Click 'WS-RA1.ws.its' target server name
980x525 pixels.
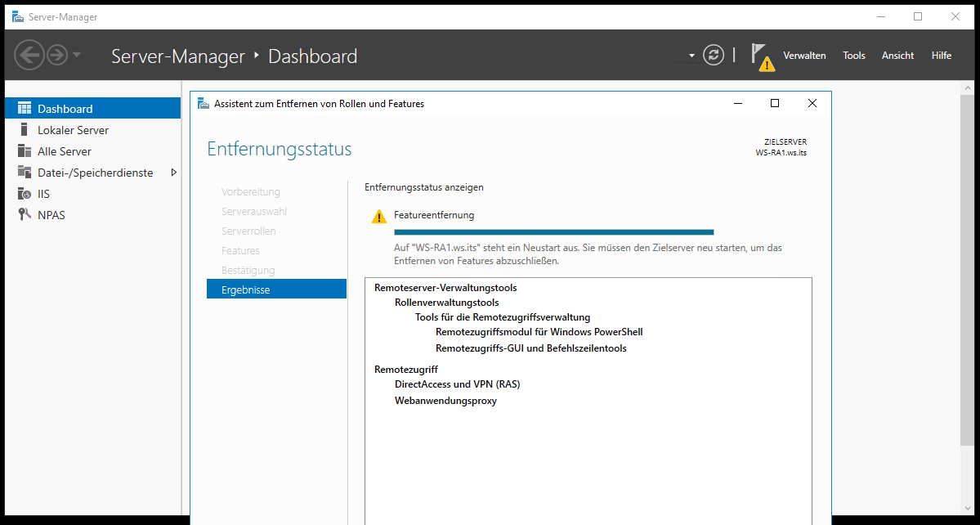coord(781,152)
